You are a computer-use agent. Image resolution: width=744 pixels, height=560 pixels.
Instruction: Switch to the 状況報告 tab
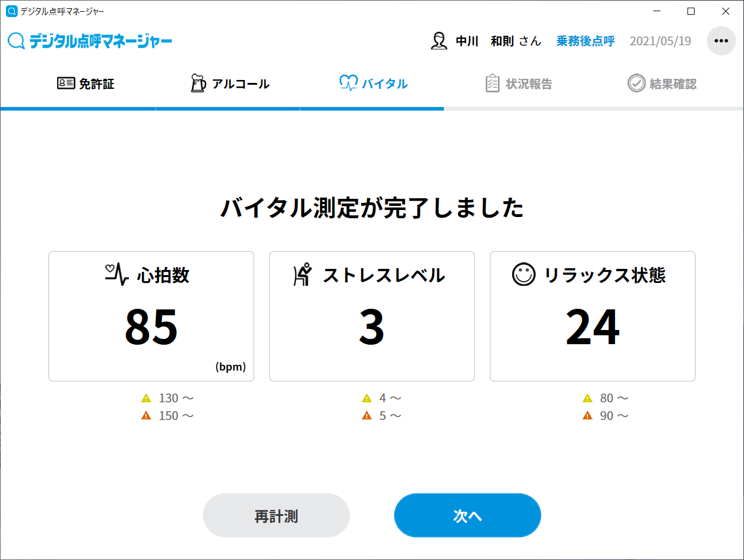pos(529,84)
